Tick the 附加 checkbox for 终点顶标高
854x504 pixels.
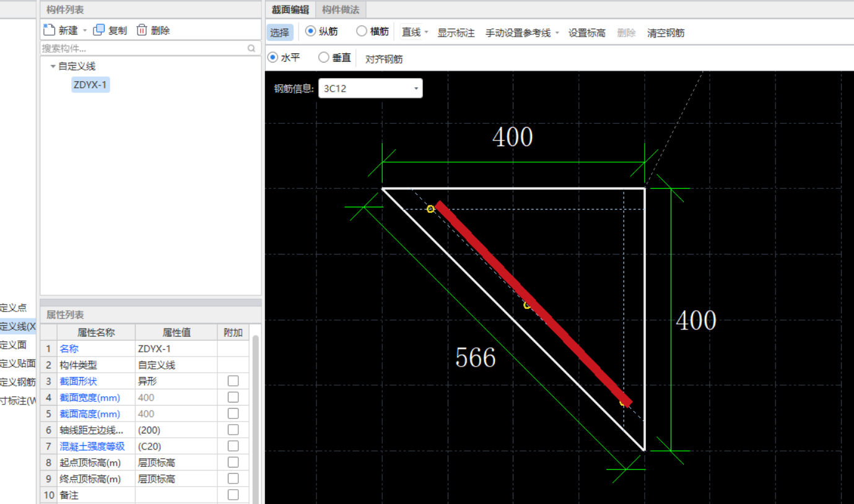coord(233,479)
